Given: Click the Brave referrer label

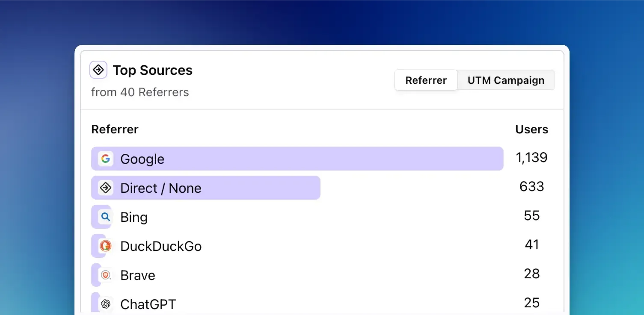Looking at the screenshot, I should [137, 275].
